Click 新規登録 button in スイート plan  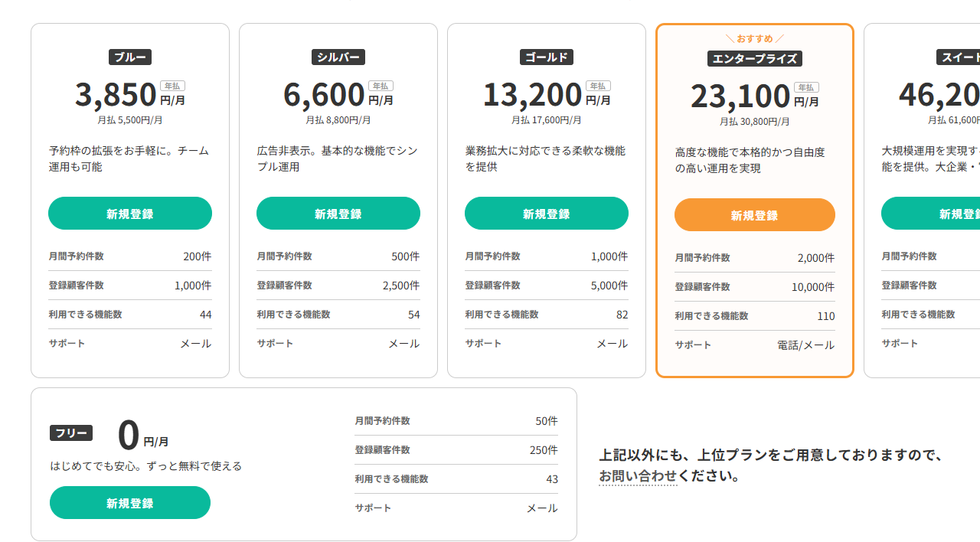pos(930,214)
